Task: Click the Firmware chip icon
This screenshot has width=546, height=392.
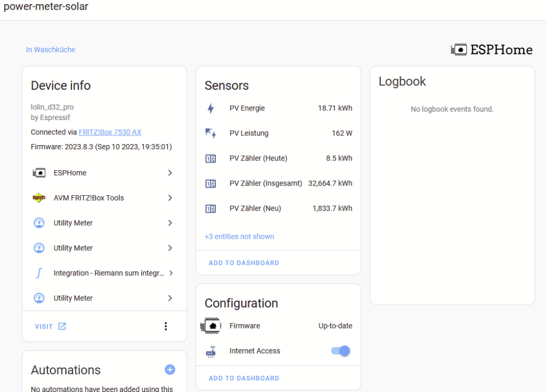Action: click(212, 326)
